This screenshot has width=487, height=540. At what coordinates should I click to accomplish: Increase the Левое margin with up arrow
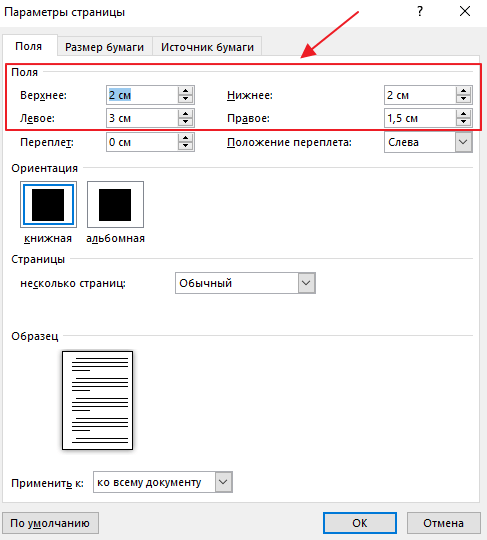pyautogui.click(x=185, y=114)
